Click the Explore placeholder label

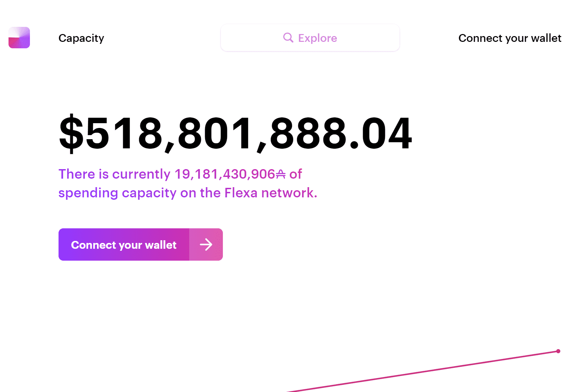pos(317,37)
